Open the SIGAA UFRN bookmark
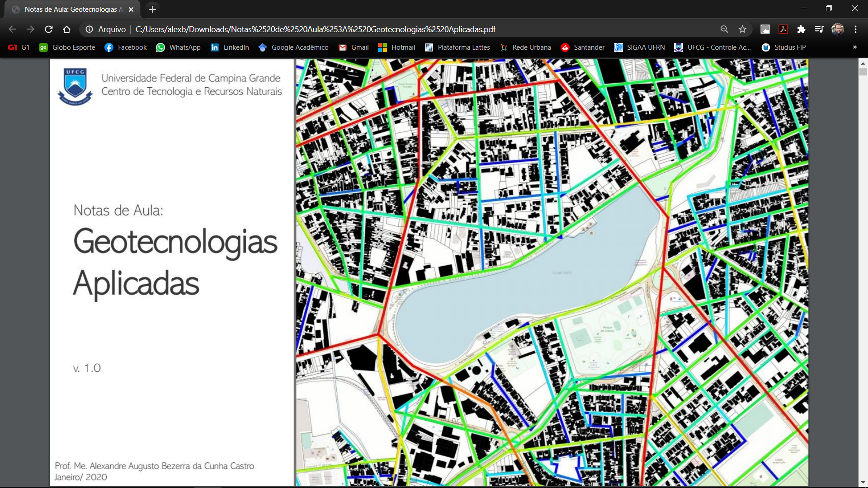 pos(639,47)
